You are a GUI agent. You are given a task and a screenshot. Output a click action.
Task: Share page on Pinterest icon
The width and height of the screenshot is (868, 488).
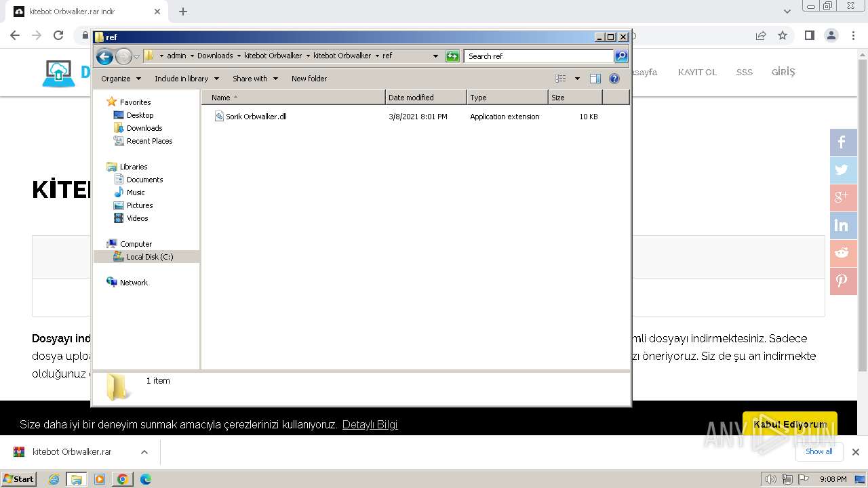[x=844, y=281]
